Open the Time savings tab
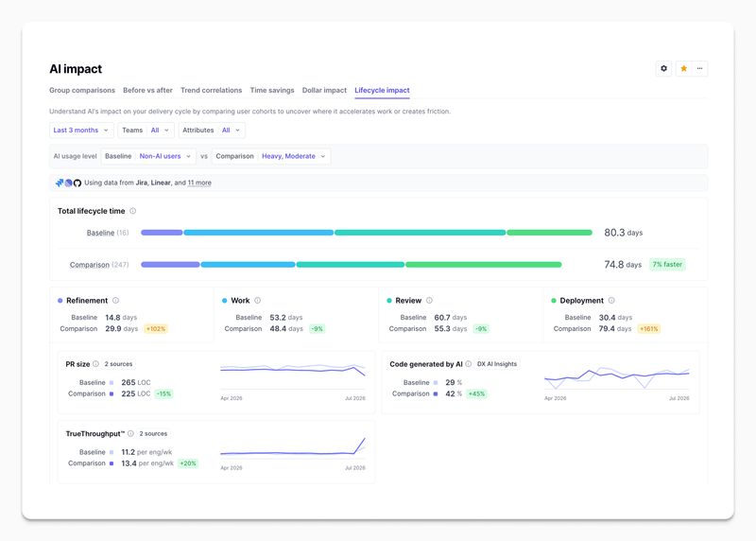756x541 pixels. [272, 90]
